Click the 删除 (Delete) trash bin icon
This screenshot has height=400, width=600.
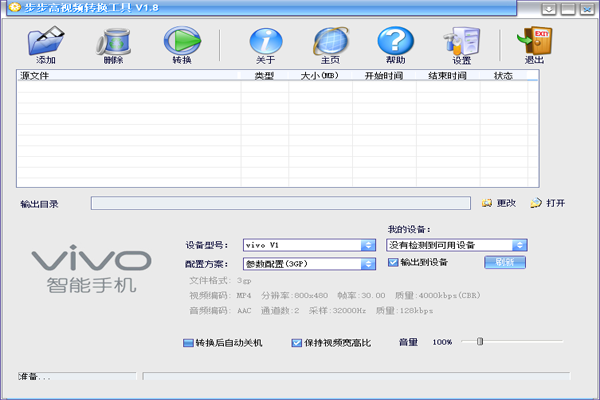[114, 42]
